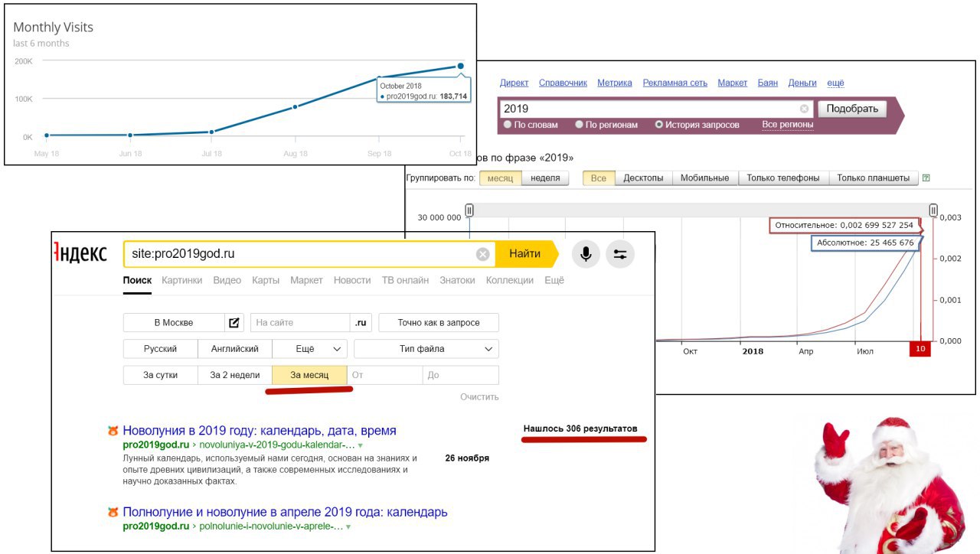Show Все devices in Wordstat
The height and width of the screenshot is (554, 980).
(599, 178)
